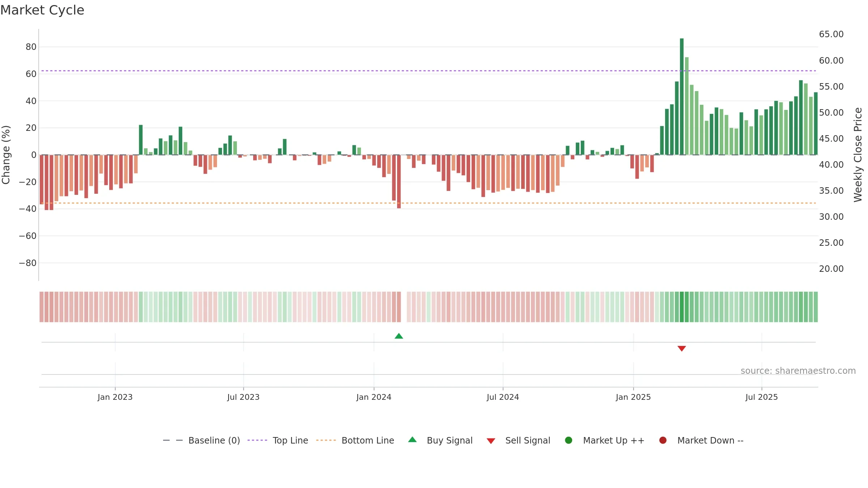Image resolution: width=868 pixels, height=488 pixels.
Task: Click the purple dotted Top Line
Action: pos(429,71)
